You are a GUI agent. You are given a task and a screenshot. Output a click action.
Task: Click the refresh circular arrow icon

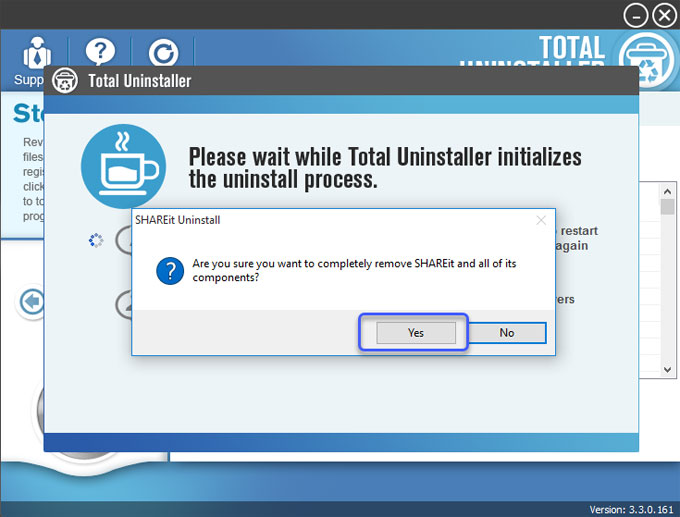pyautogui.click(x=163, y=53)
